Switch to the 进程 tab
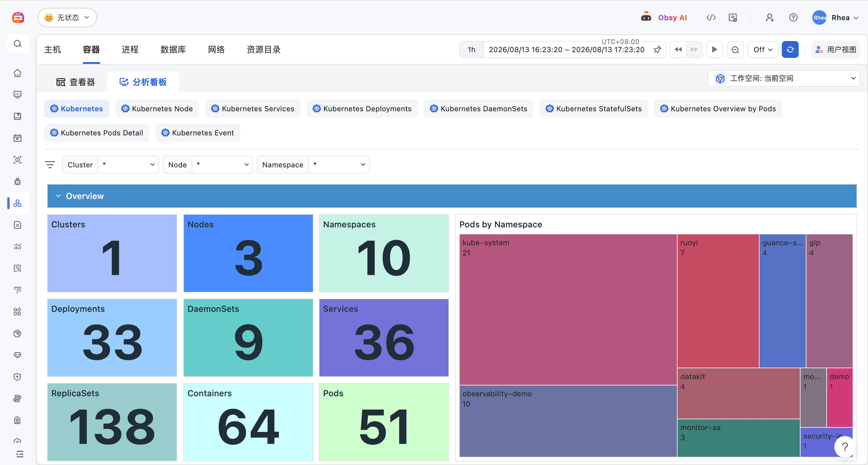Viewport: 868px width, 465px height. click(x=130, y=49)
